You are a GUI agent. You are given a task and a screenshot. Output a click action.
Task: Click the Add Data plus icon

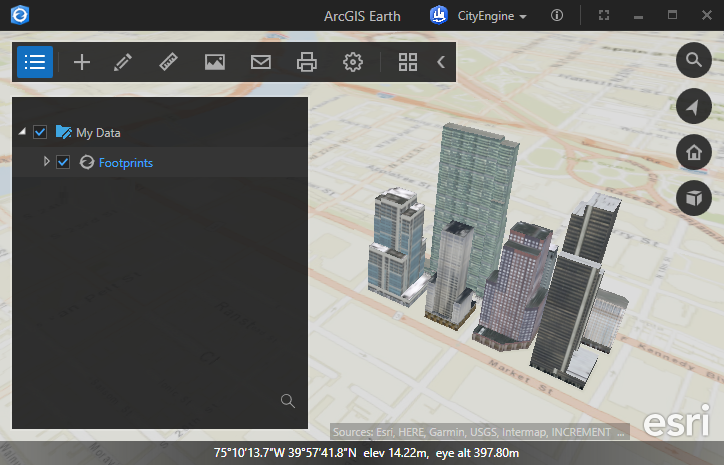click(82, 62)
